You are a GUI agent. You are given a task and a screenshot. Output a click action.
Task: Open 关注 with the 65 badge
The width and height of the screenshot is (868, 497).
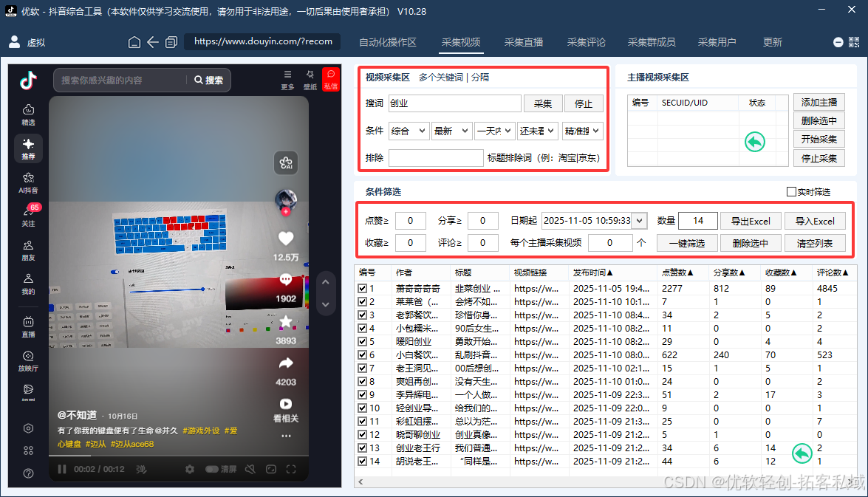tap(28, 216)
